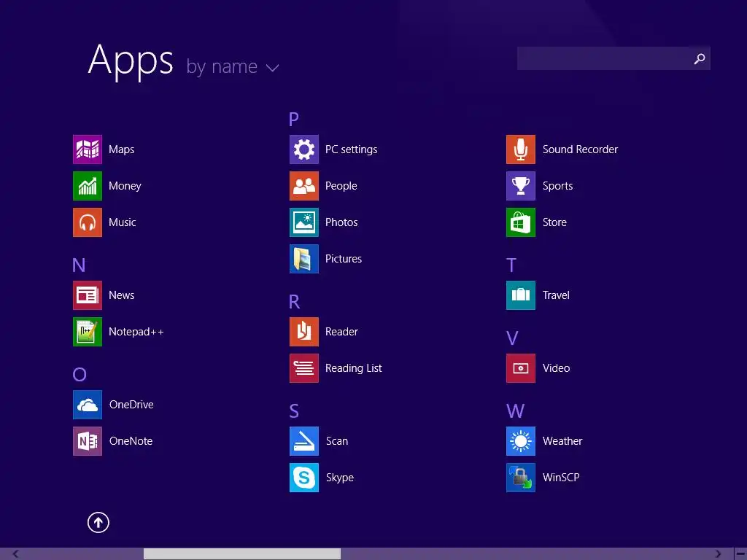
Task: Open the OneDrive cloud icon
Action: 88,405
